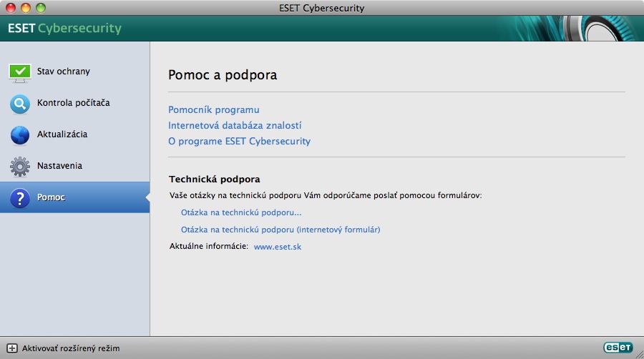Close the ESET Cybersecurity window

point(10,8)
